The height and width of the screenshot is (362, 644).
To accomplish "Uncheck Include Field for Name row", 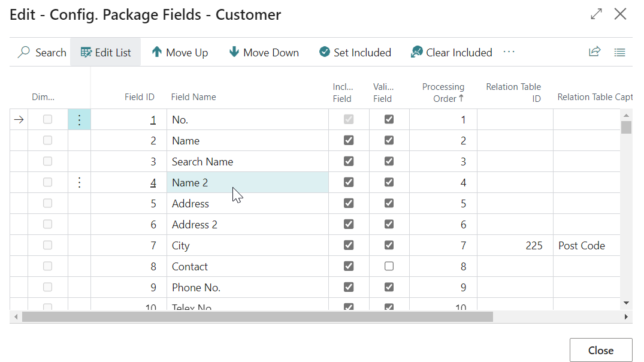I will point(349,140).
